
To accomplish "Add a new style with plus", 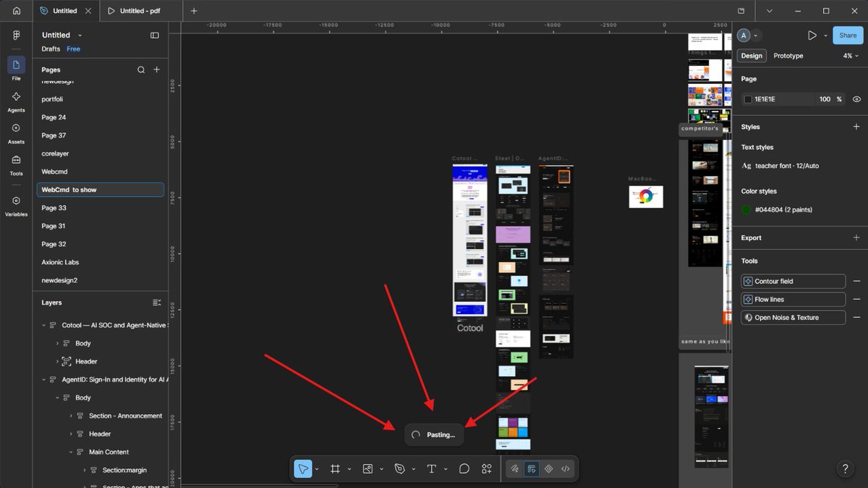I will click(x=856, y=127).
